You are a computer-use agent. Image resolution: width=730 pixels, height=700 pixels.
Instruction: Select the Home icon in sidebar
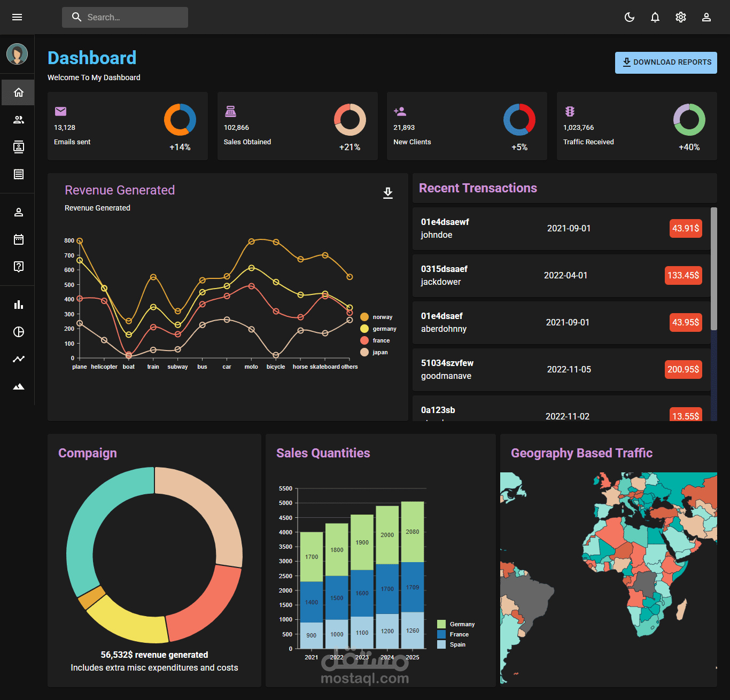pos(19,92)
